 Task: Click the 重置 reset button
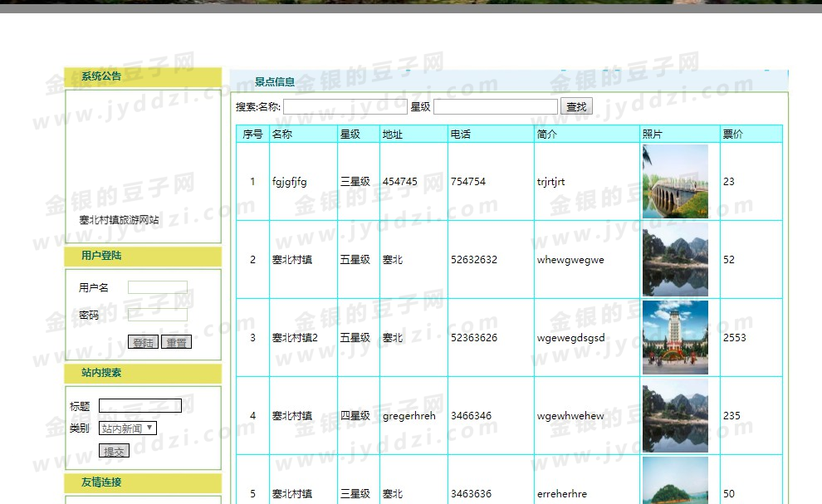176,342
